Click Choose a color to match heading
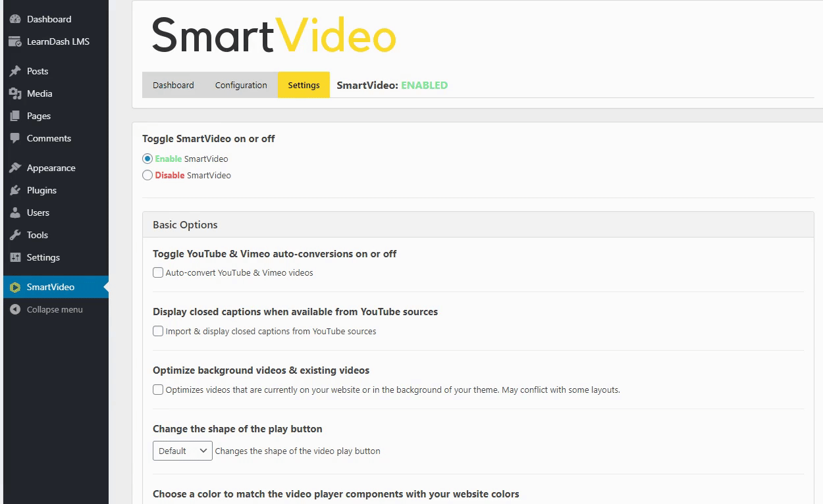 [x=336, y=494]
